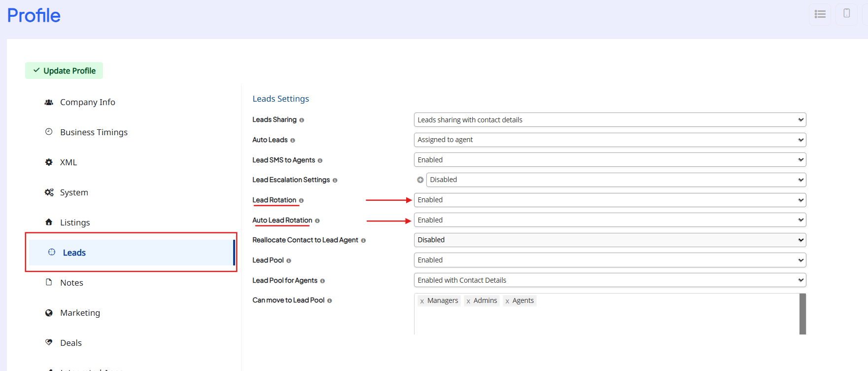Click the plus icon next to Lead Escalation dropdown
868x371 pixels.
[420, 180]
